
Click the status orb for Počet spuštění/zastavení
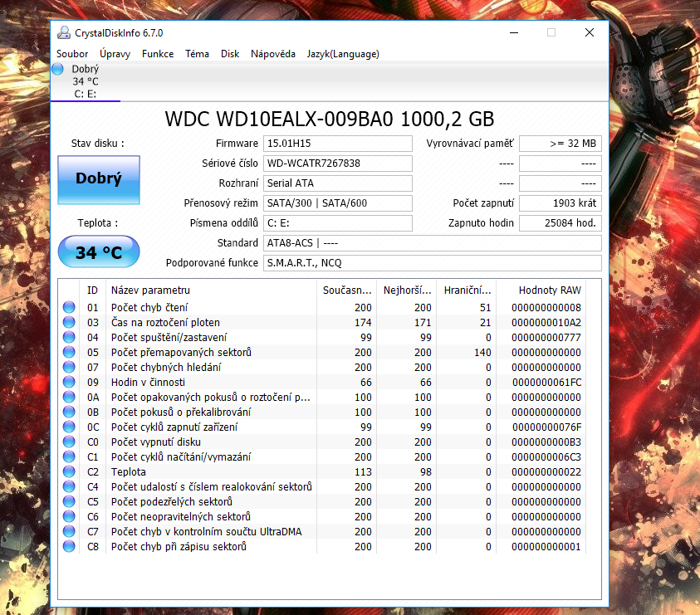(69, 337)
